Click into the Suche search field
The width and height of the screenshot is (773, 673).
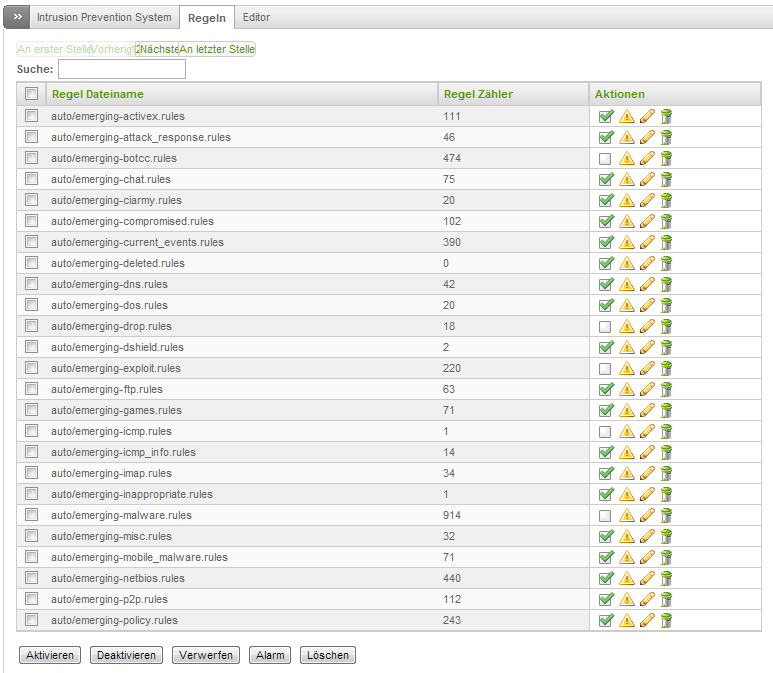point(122,70)
